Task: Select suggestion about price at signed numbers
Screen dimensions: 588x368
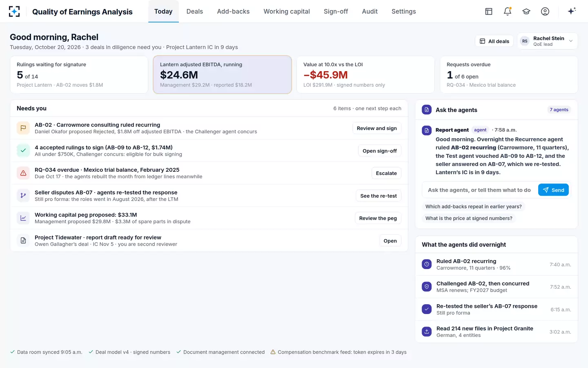Action: tap(469, 218)
